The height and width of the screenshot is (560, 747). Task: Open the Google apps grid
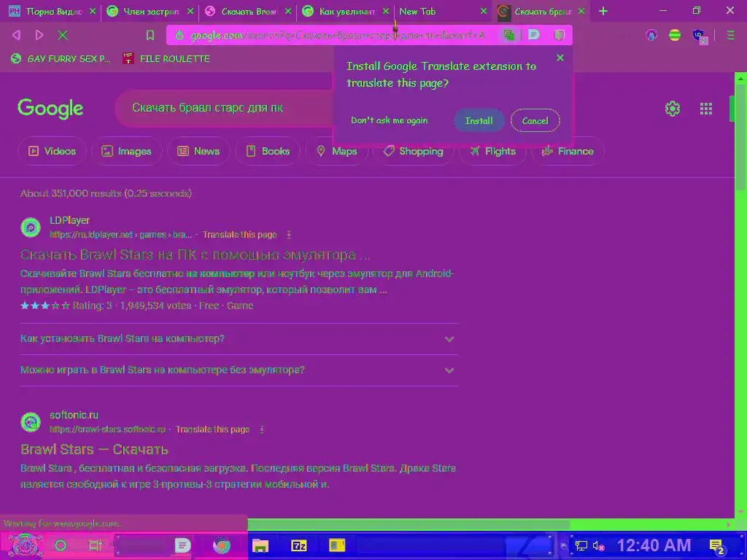(x=706, y=109)
